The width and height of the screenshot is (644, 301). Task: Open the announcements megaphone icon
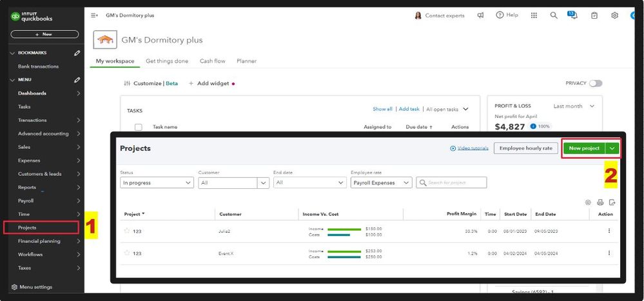[480, 15]
